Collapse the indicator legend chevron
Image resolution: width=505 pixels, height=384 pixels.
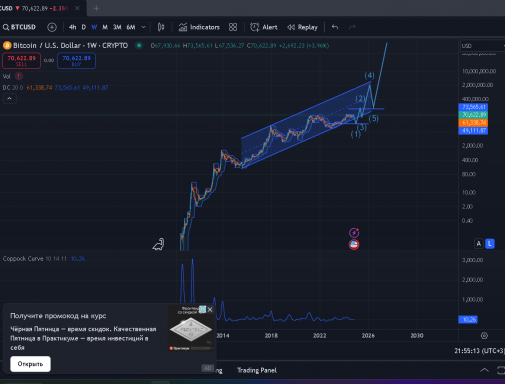9,99
